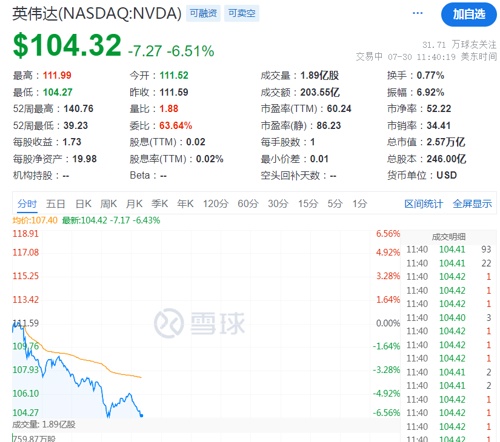Viewport: 500px width, 442px height.
Task: View the 1分 interval chart
Action: click(360, 204)
